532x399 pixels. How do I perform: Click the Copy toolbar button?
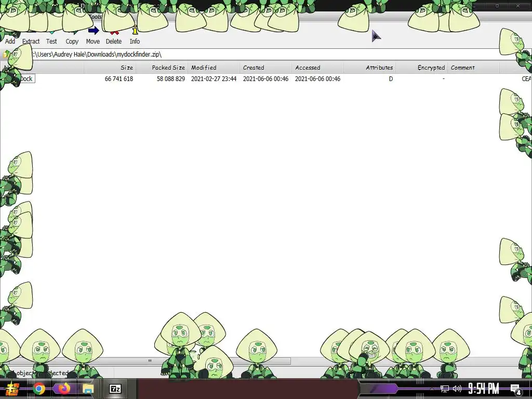point(72,37)
